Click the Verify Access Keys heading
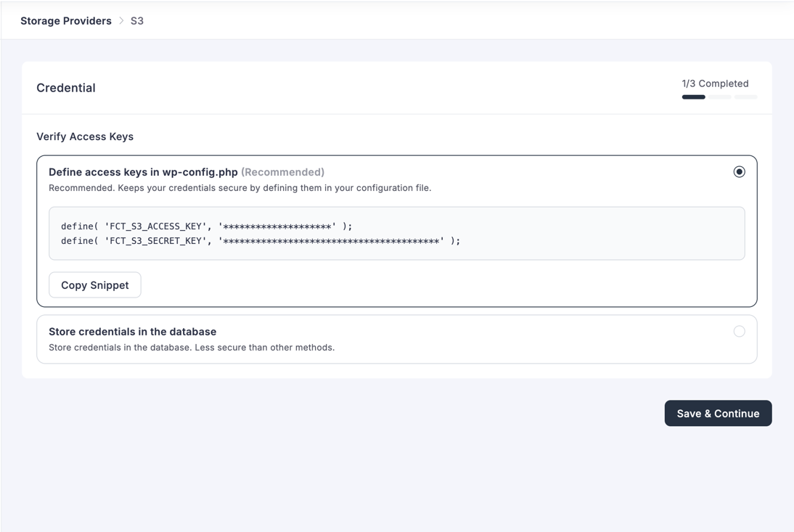 pyautogui.click(x=85, y=136)
